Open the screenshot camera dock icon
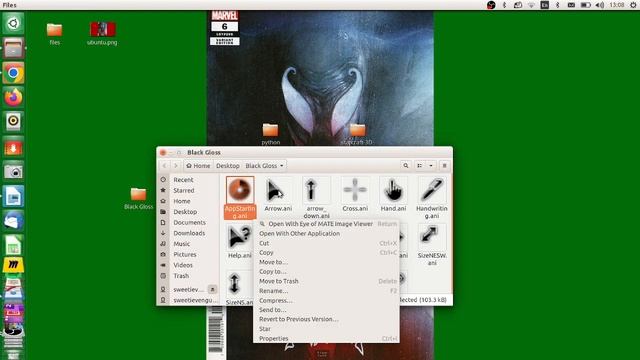Image resolution: width=640 pixels, height=360 pixels. [13, 171]
